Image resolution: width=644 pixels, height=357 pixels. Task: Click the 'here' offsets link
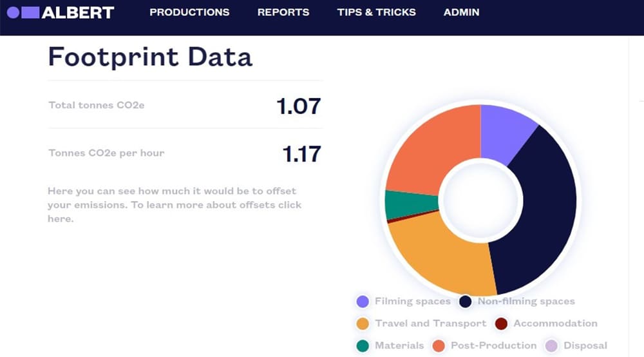tap(61, 219)
